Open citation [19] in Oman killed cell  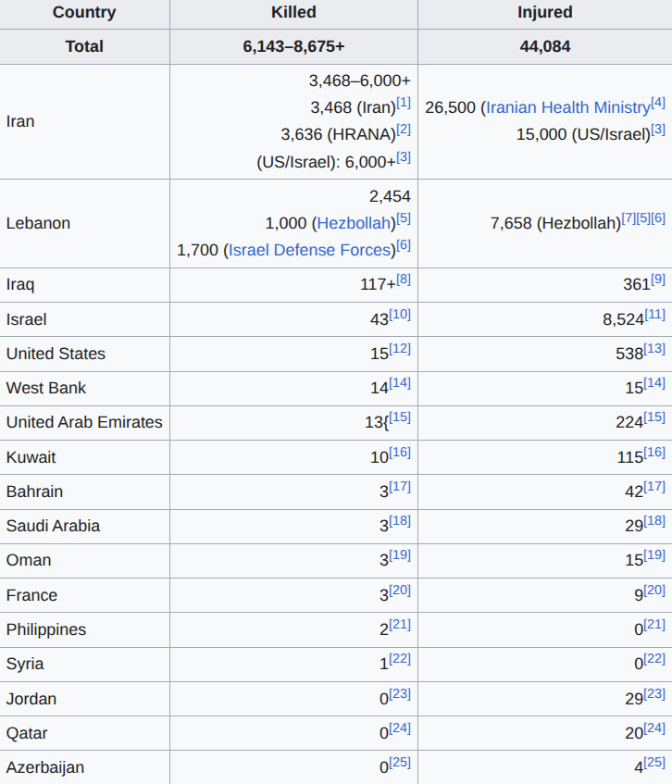[400, 555]
